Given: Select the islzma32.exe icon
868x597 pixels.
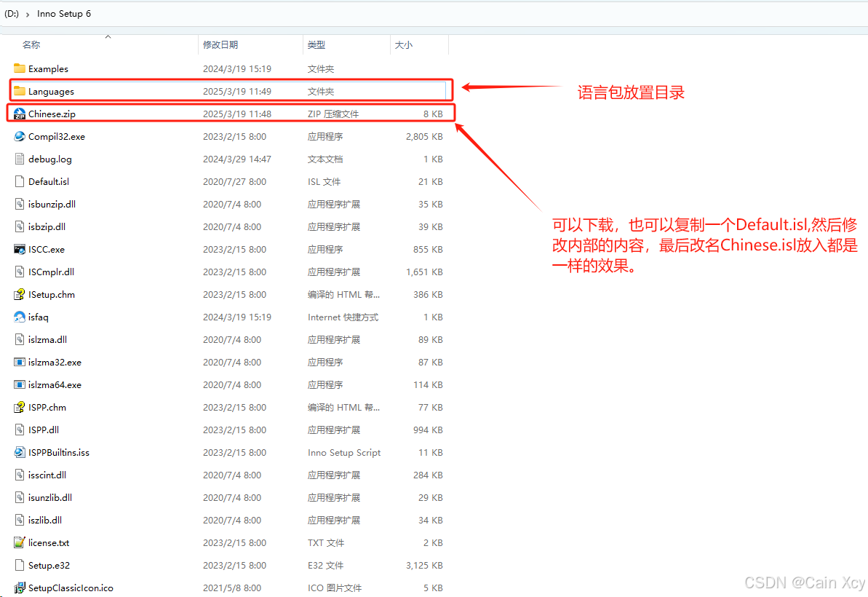Looking at the screenshot, I should [x=20, y=362].
